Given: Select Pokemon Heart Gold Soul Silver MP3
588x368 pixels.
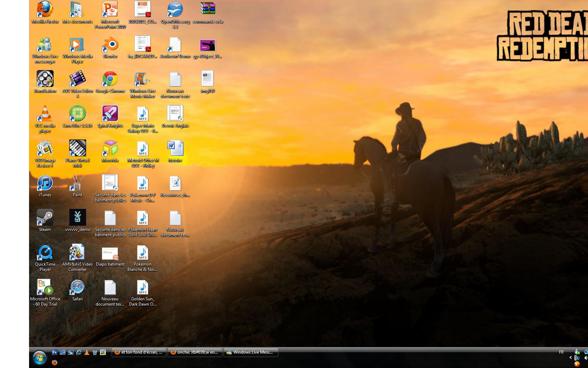Looking at the screenshot, I should coord(142,223).
